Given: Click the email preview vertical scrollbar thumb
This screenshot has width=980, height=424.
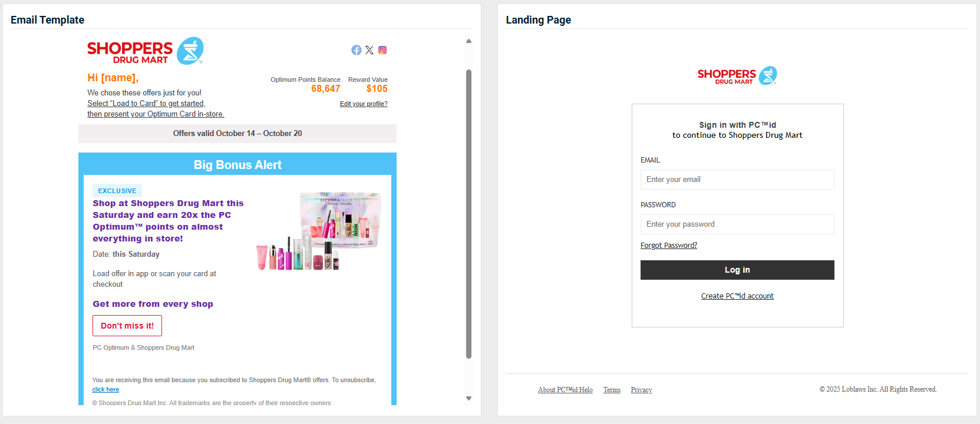Looking at the screenshot, I should pyautogui.click(x=468, y=214).
